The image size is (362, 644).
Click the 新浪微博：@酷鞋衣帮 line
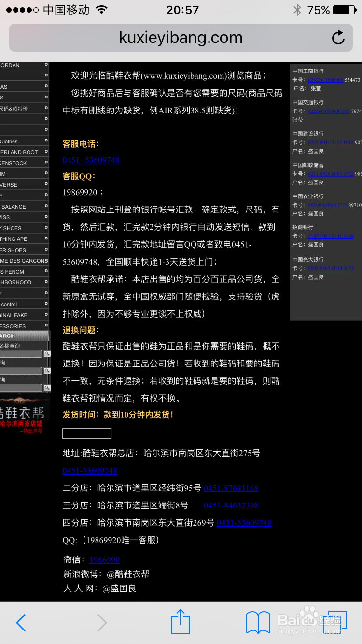click(106, 574)
